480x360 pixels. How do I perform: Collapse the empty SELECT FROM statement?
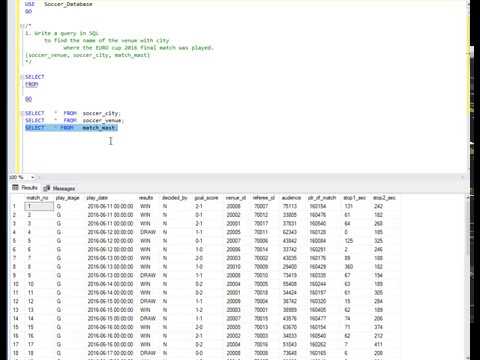click(x=21, y=77)
